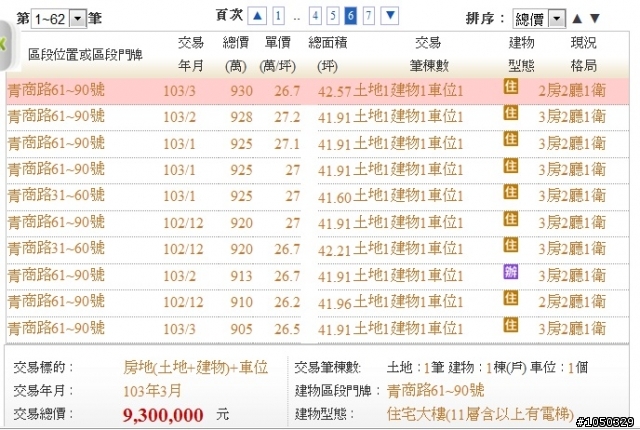Jump to page 4
640x430 pixels.
coord(315,16)
